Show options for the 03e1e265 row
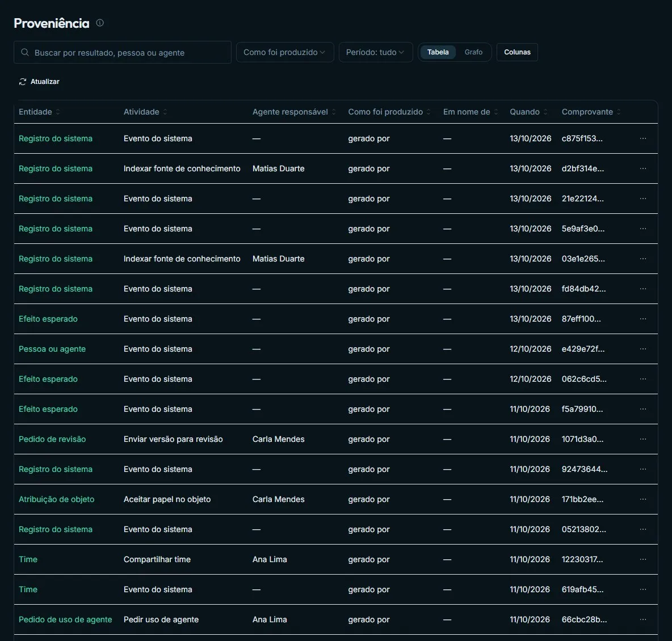Screen dimensions: 672x641 coord(643,258)
